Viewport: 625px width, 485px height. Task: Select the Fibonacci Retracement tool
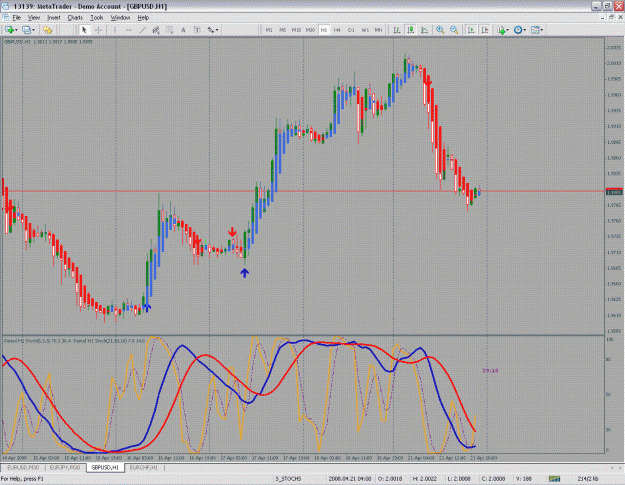tap(169, 30)
